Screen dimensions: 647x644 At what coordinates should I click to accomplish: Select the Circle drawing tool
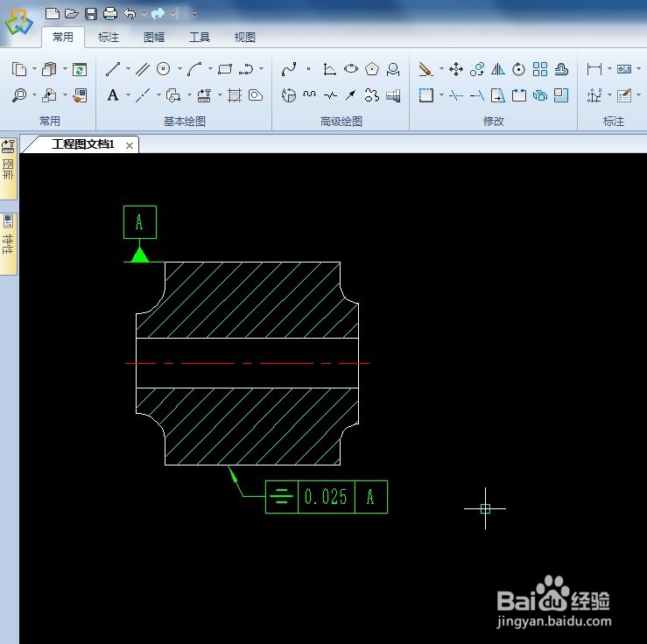click(164, 69)
